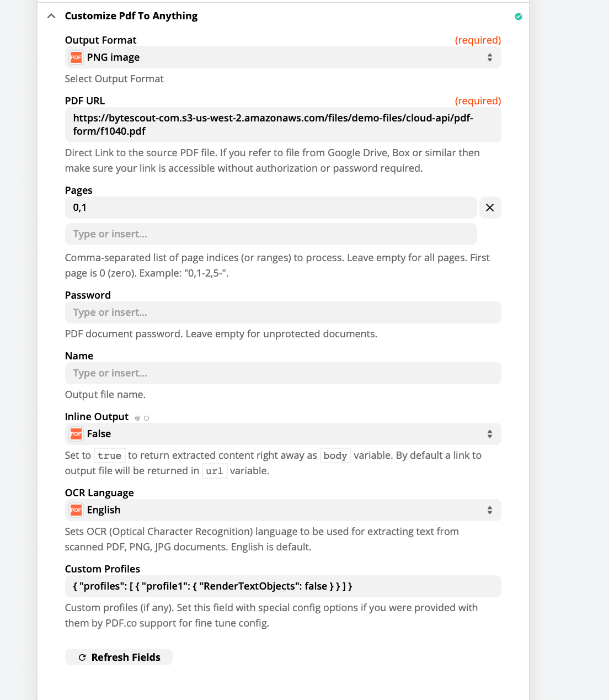This screenshot has height=700, width=609.
Task: Click the PDF icon next to False
Action: coord(76,434)
